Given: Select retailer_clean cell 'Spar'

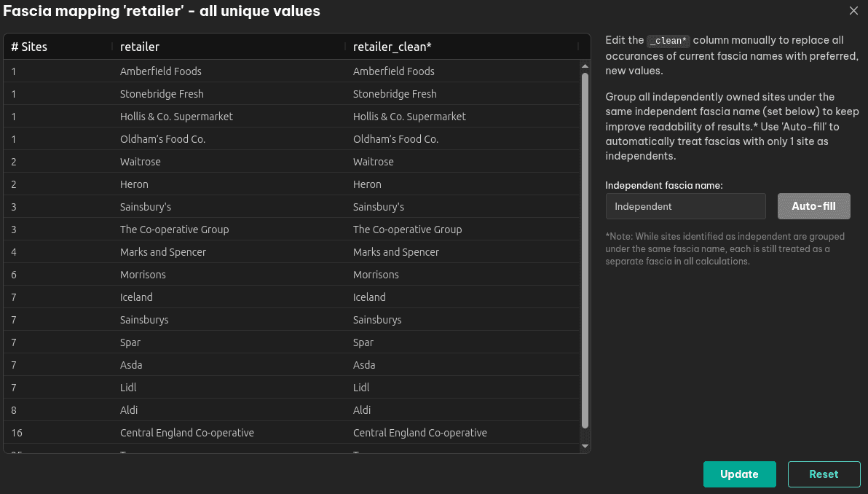Looking at the screenshot, I should (x=462, y=342).
